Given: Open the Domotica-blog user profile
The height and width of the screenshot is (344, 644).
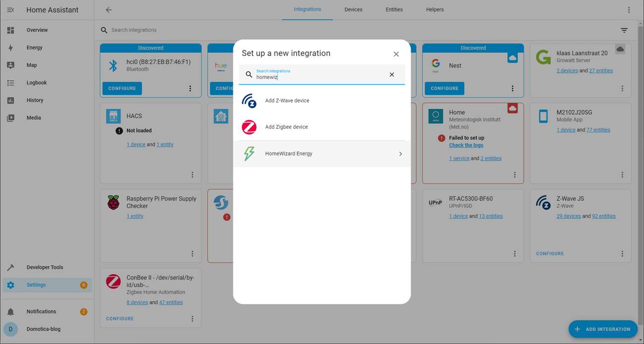Looking at the screenshot, I should click(x=47, y=329).
